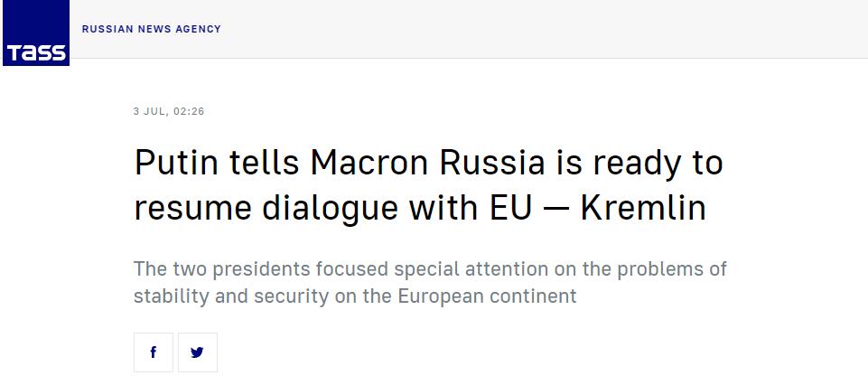Screen dimensions: 868x385
Task: Click the word Kremlin in the headline
Action: tap(642, 208)
